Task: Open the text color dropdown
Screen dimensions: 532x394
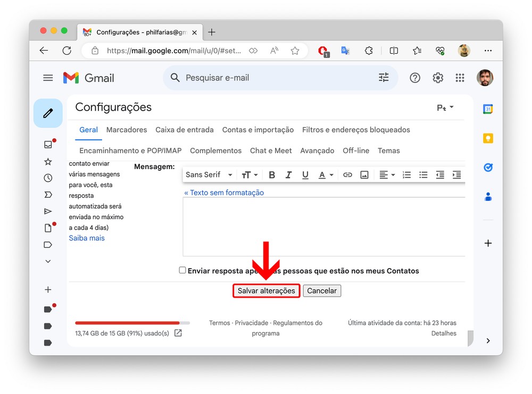Action: coord(326,175)
